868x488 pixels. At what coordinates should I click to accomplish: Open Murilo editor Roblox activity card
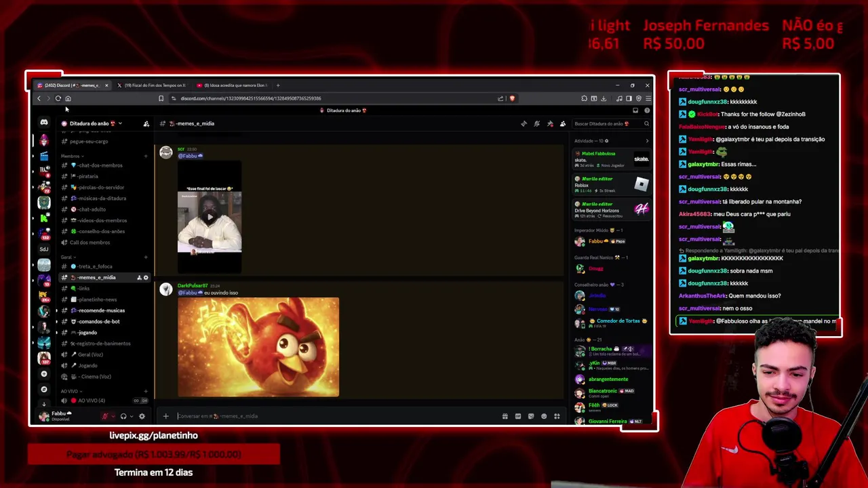pyautogui.click(x=612, y=184)
